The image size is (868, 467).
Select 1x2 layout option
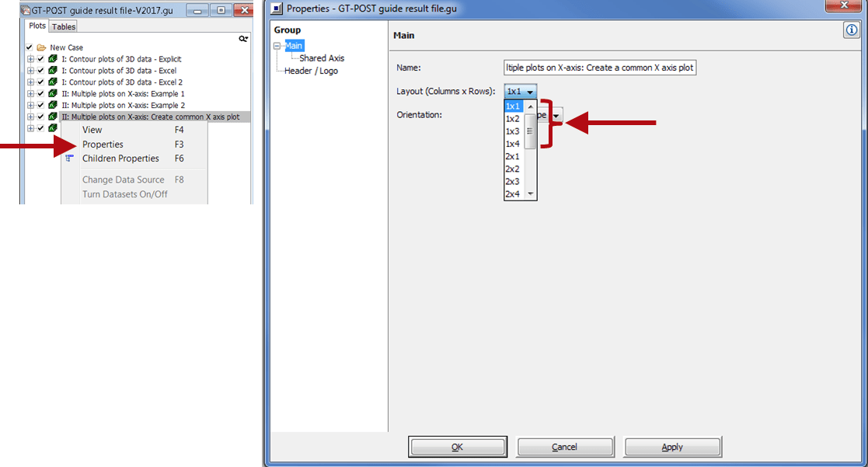coord(514,118)
